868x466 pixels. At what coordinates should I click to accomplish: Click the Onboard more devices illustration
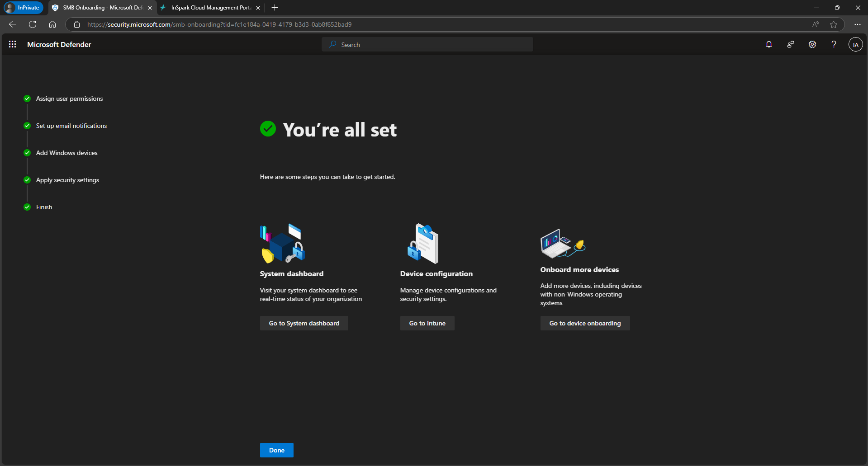pos(563,243)
